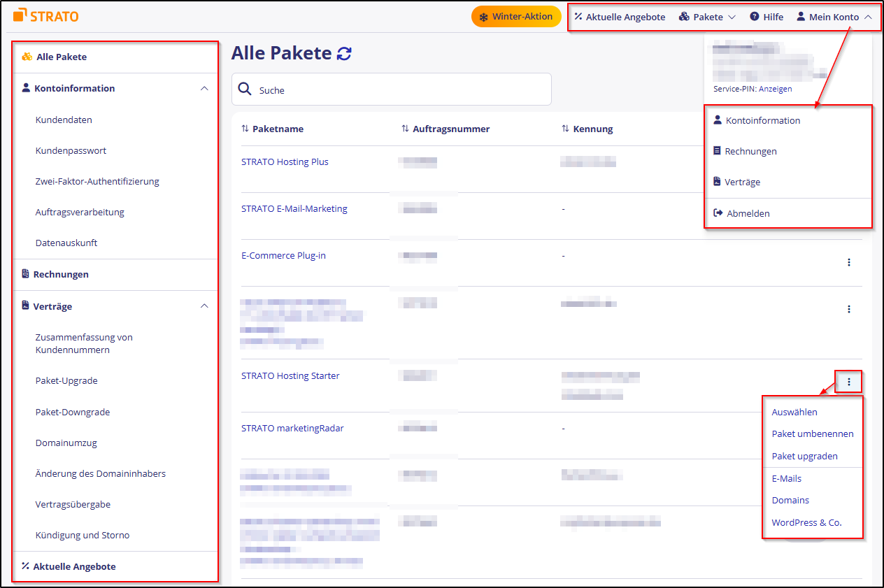Click the Hilfe question mark icon
The height and width of the screenshot is (588, 884).
(755, 17)
